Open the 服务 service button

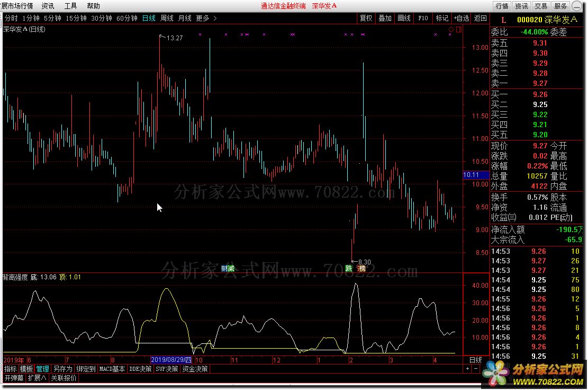point(560,6)
